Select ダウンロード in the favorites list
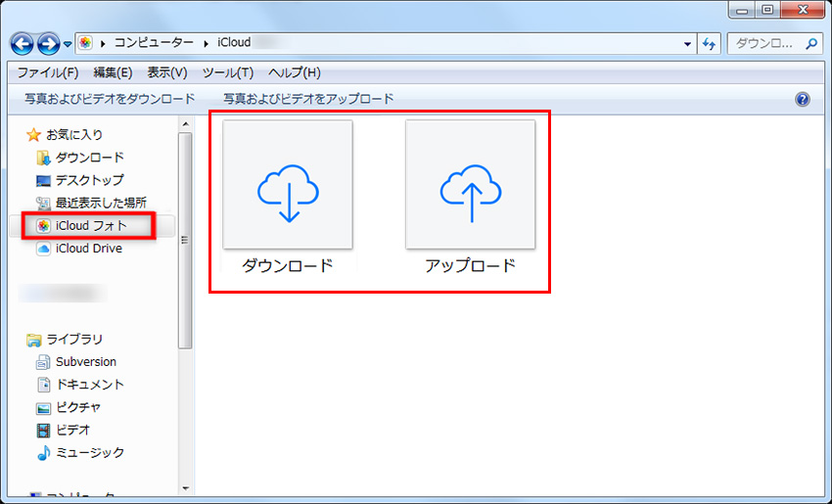Image resolution: width=832 pixels, height=504 pixels. (90, 158)
